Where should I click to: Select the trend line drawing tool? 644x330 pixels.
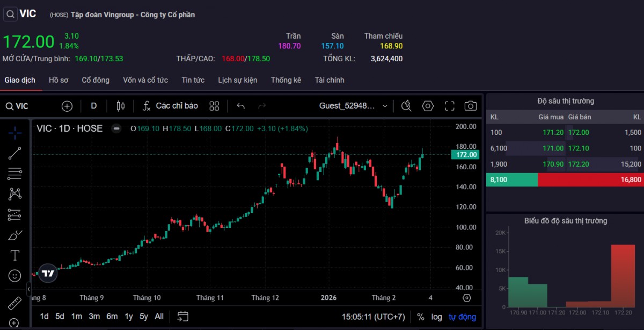pos(14,153)
